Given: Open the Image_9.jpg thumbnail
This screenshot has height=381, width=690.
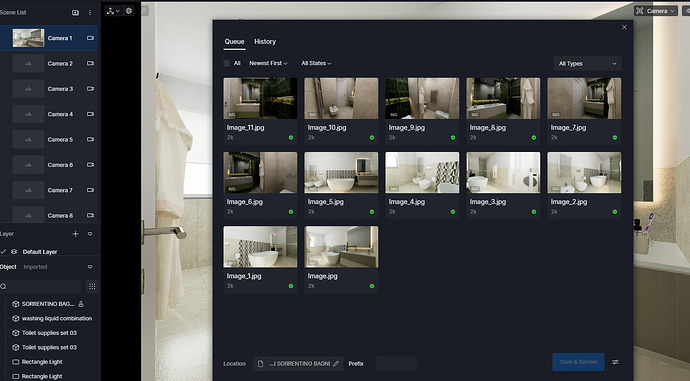Looking at the screenshot, I should tap(422, 99).
